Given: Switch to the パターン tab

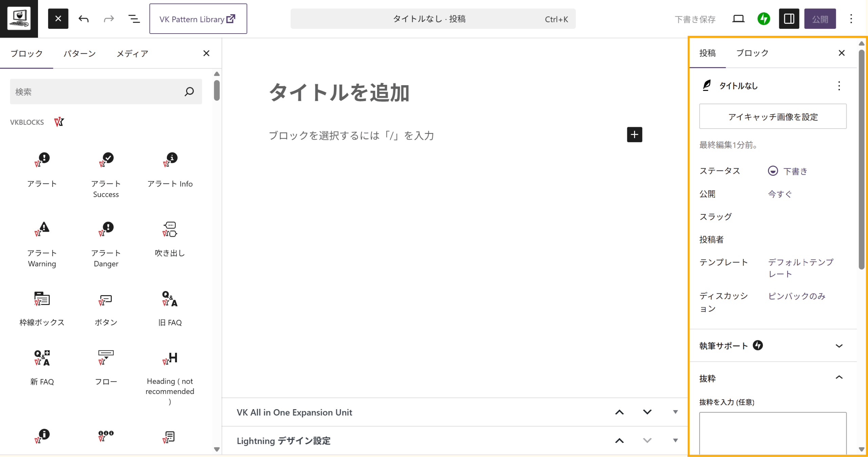Looking at the screenshot, I should coord(80,54).
